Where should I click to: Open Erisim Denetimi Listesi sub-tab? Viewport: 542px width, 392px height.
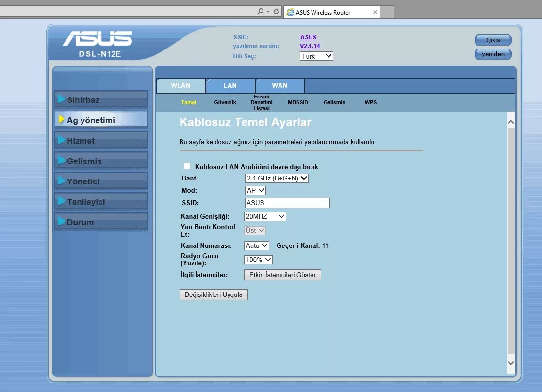262,102
